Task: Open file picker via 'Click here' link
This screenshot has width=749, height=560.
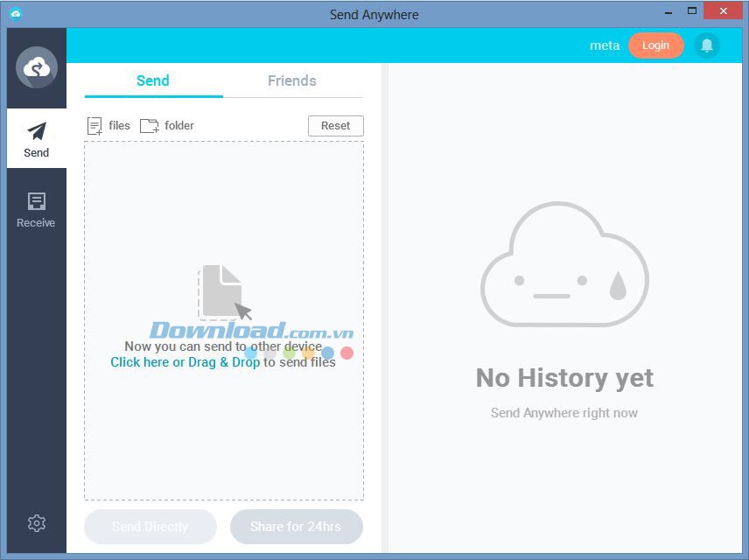Action: click(x=139, y=361)
